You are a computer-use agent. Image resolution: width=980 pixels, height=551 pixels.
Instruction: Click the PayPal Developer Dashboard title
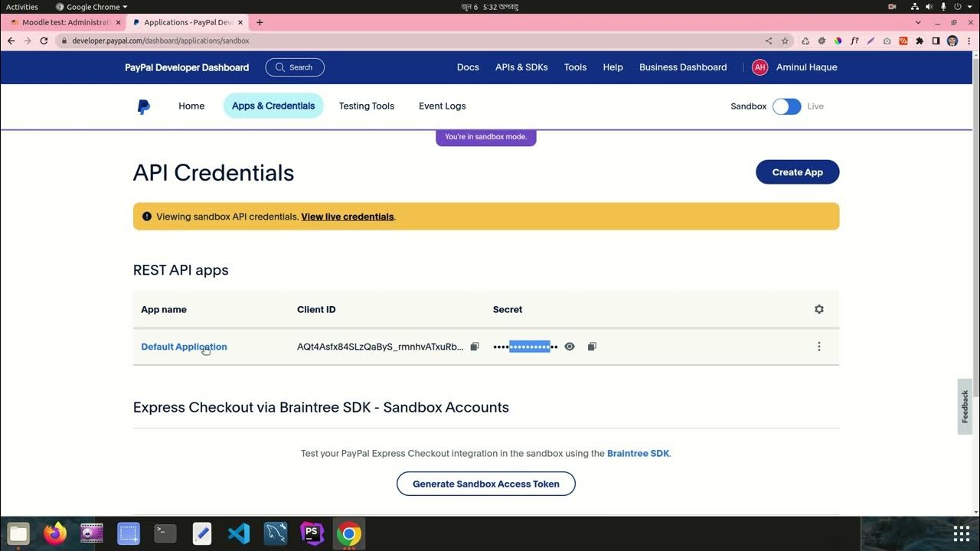[187, 67]
